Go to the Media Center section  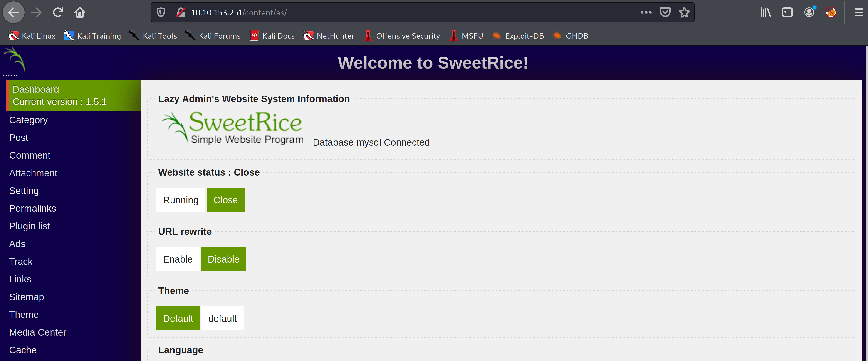pyautogui.click(x=37, y=332)
